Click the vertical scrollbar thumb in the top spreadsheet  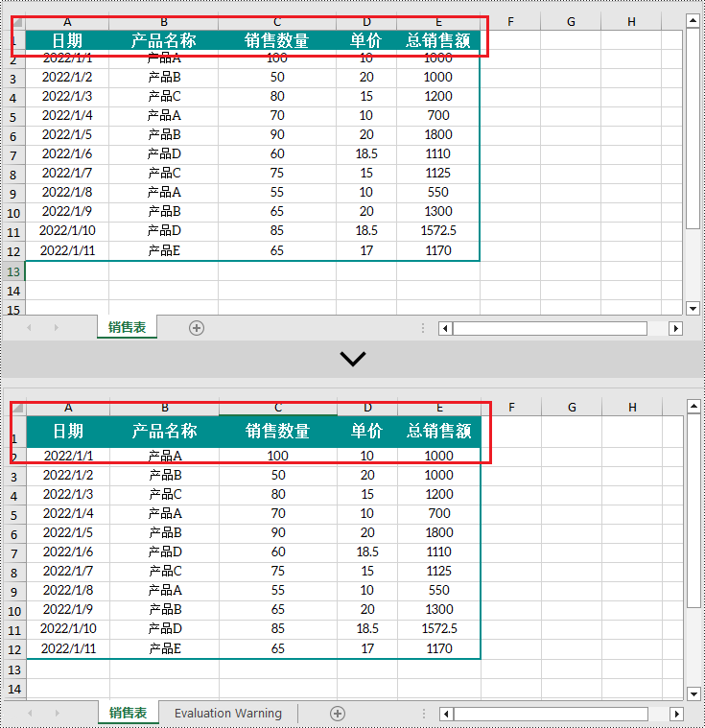[693, 129]
